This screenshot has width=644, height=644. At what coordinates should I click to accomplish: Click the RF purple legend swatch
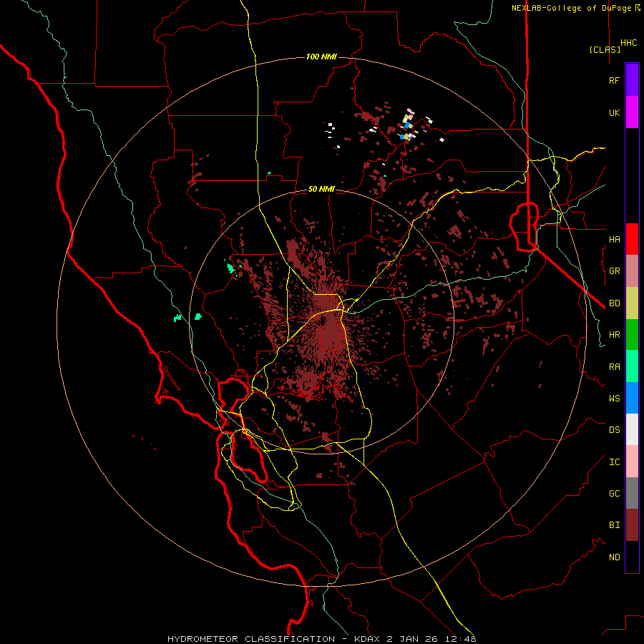pyautogui.click(x=632, y=80)
